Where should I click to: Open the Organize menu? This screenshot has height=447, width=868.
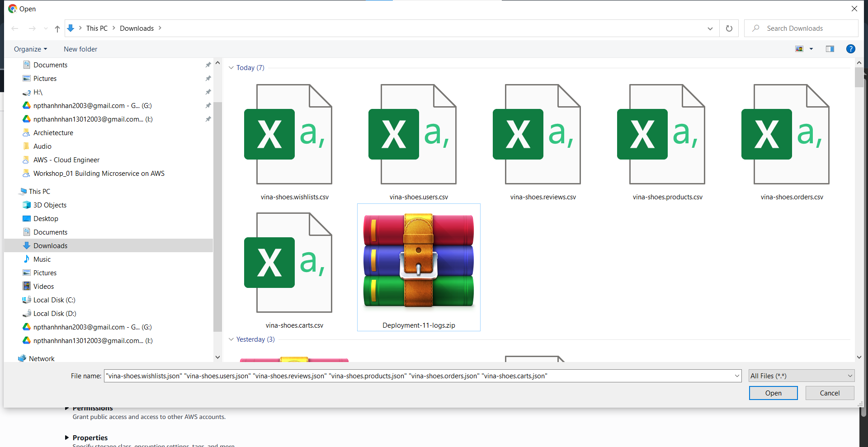30,49
